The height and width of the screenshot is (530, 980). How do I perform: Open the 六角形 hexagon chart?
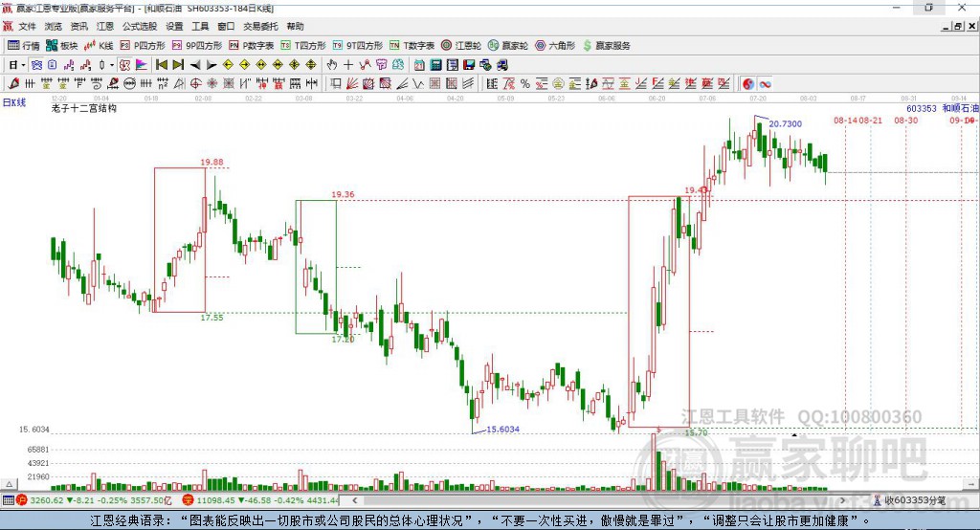(555, 46)
